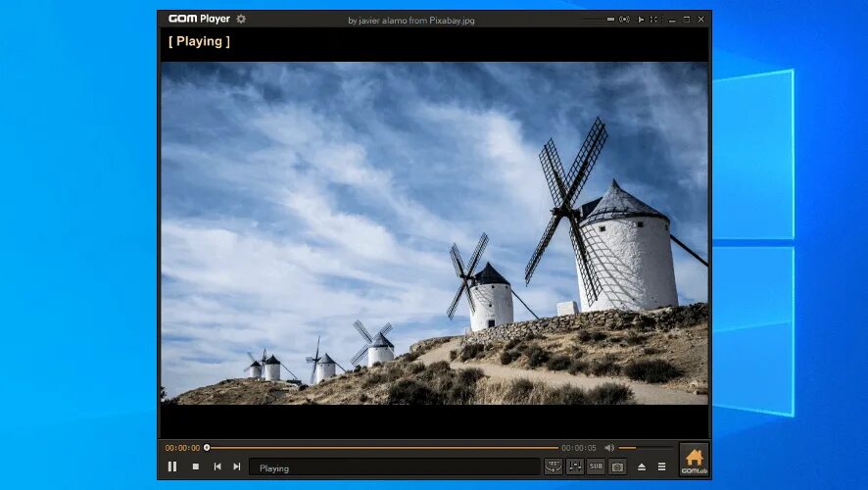Open the control panel equalizer icon

coord(575,466)
